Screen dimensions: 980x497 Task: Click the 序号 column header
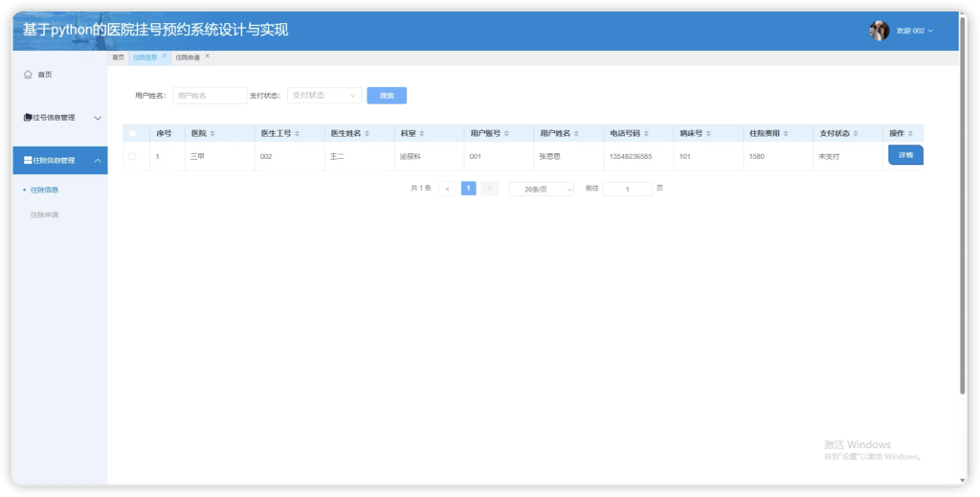(x=164, y=134)
